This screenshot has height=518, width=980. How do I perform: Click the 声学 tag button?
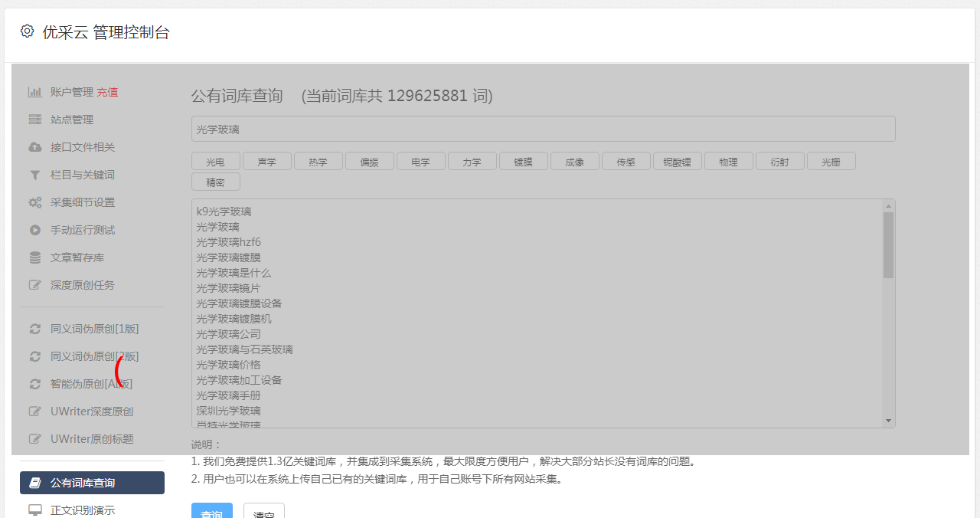[267, 161]
